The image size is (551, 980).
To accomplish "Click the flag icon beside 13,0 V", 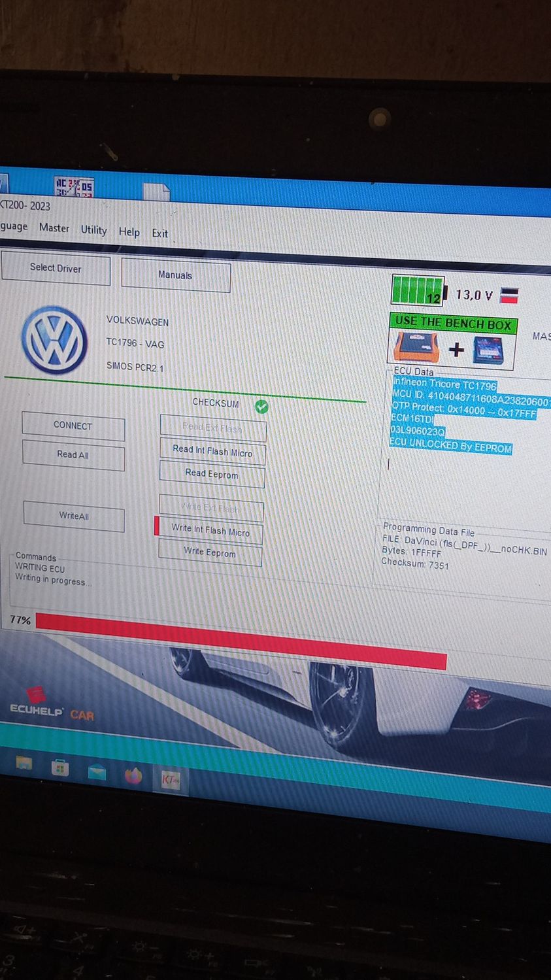I will (x=509, y=296).
